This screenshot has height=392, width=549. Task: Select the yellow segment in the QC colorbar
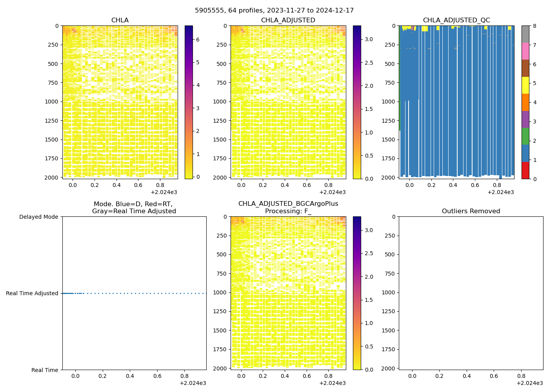[x=525, y=85]
